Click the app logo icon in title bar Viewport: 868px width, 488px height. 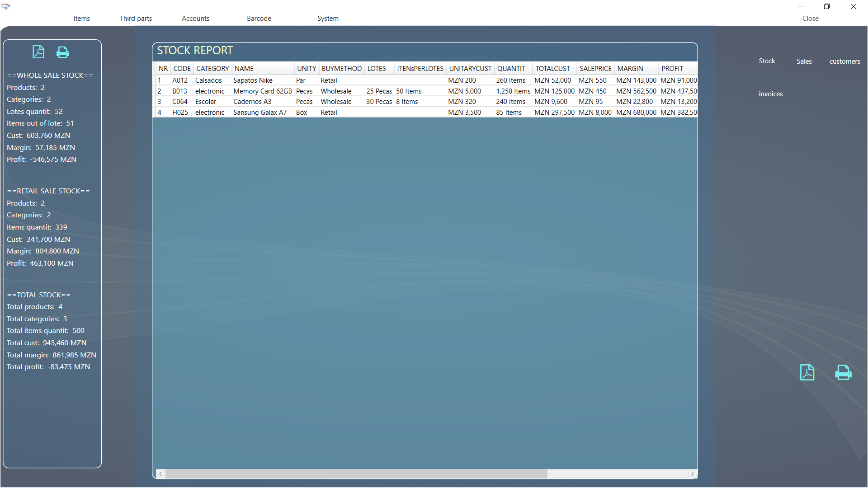pos(5,6)
